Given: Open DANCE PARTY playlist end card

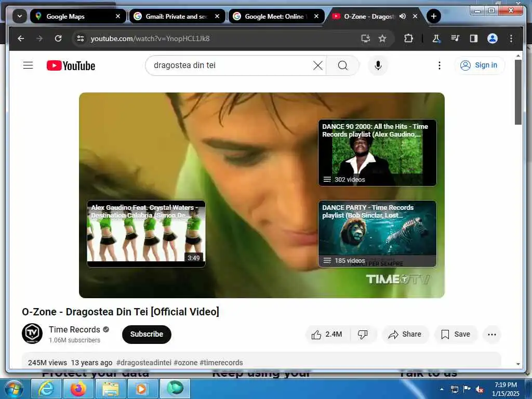Looking at the screenshot, I should [377, 234].
